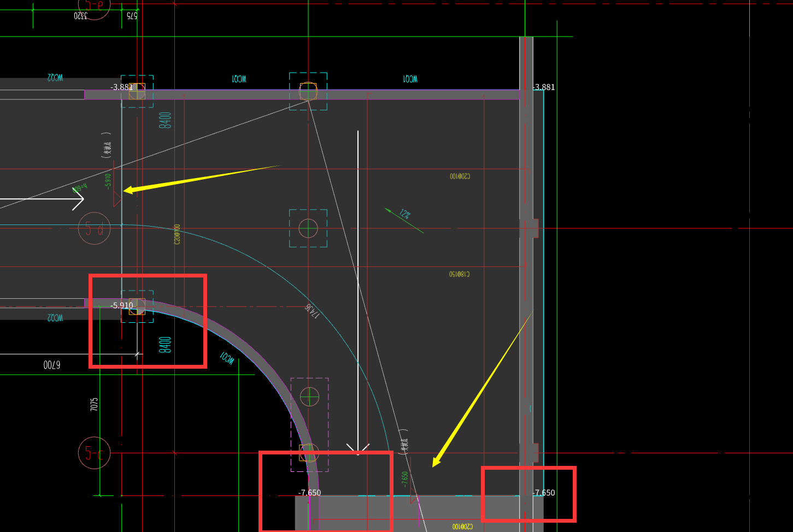Click the white -5.910 elevation label
The width and height of the screenshot is (793, 532).
click(122, 305)
